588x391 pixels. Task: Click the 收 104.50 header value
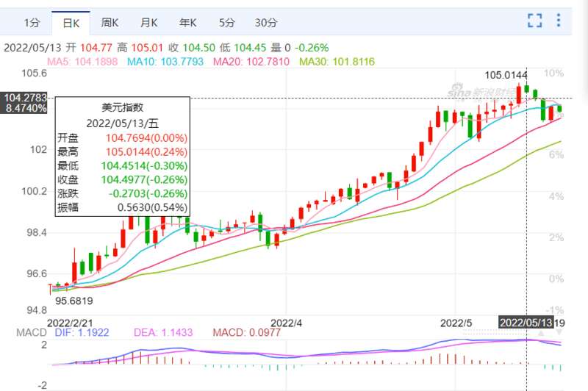[x=192, y=48]
